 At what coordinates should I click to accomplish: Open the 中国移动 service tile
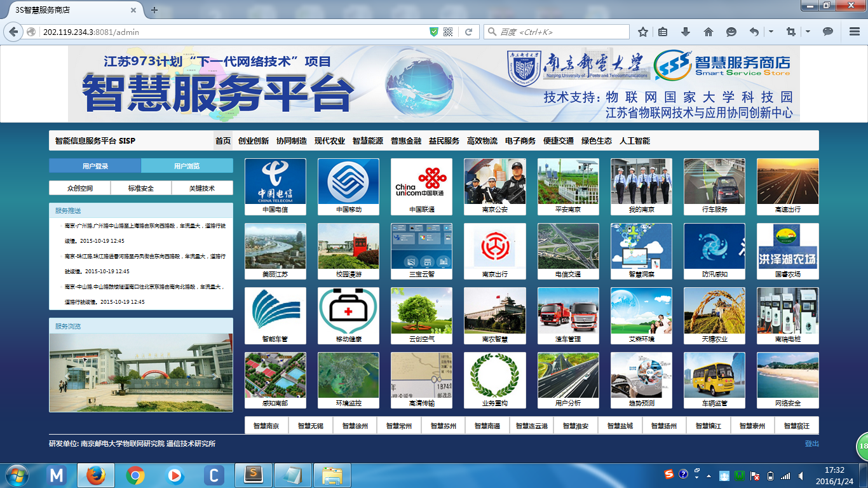pos(348,187)
